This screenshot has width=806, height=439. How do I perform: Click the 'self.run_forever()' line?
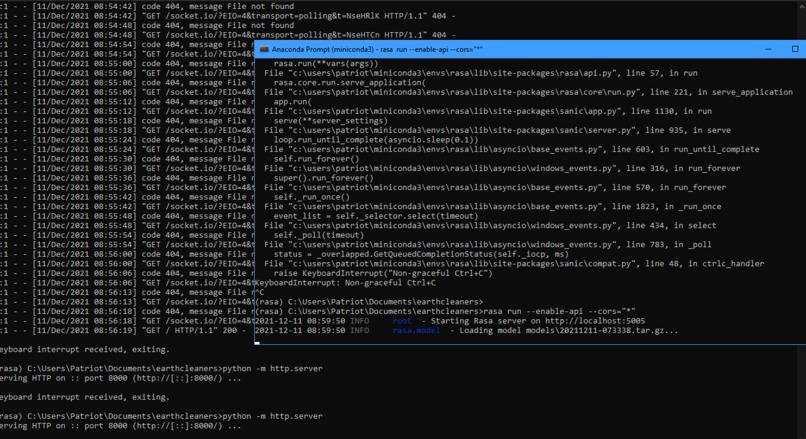(x=316, y=159)
